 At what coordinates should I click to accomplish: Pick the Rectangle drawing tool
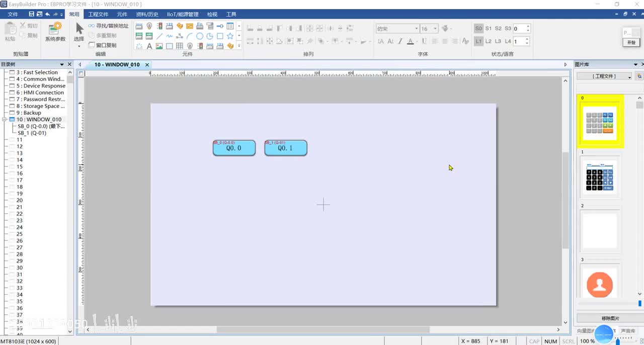pyautogui.click(x=220, y=36)
